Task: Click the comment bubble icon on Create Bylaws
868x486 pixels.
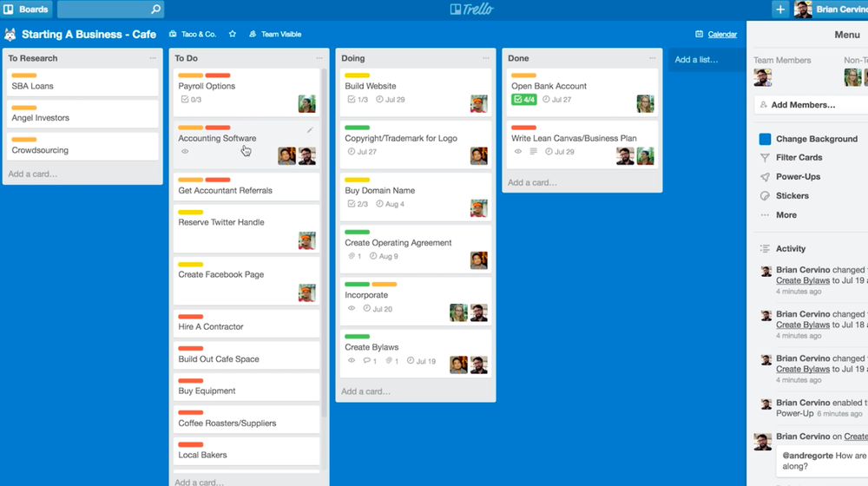Action: coord(366,361)
